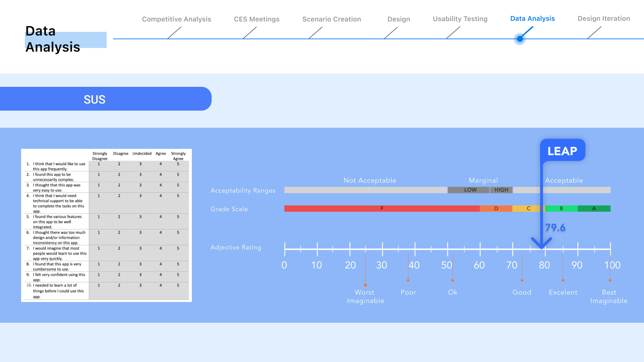Click question 3 'very easy to use'
644x362 pixels.
[x=56, y=187]
